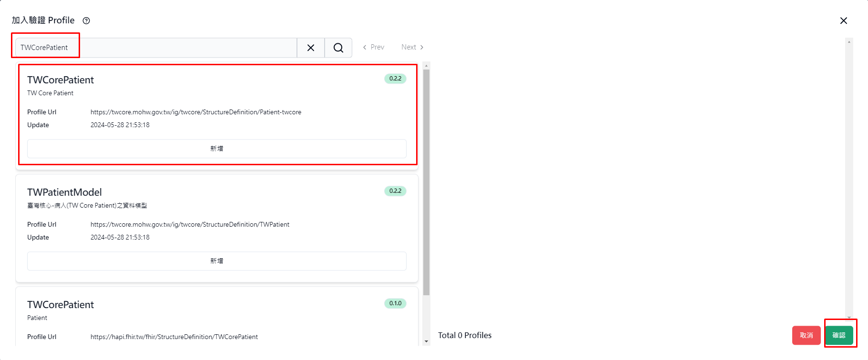Screen dimensions: 868x360
Task: Click the TW Core Patient subtitle text
Action: click(x=50, y=93)
